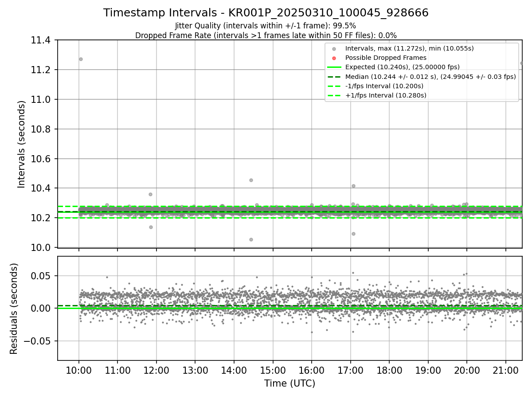
Task: Click the red 'Possible Dropped Frames' legend marker
Action: click(x=334, y=58)
